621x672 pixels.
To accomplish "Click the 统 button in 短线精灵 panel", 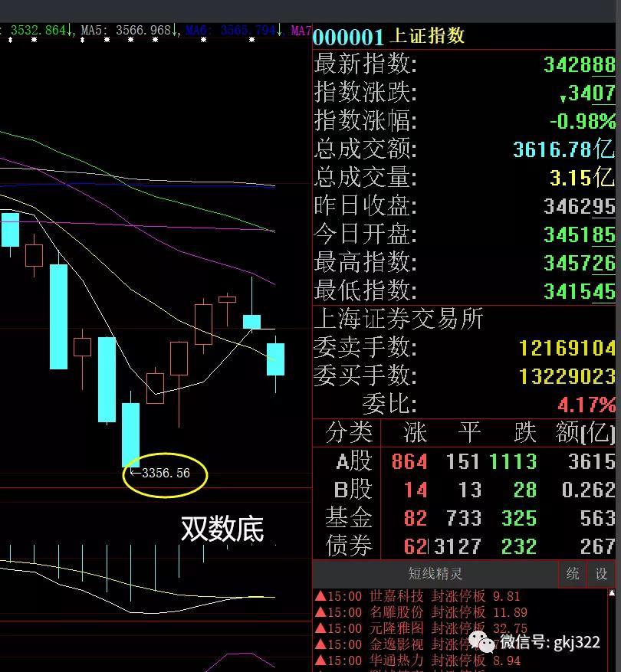I will click(573, 573).
